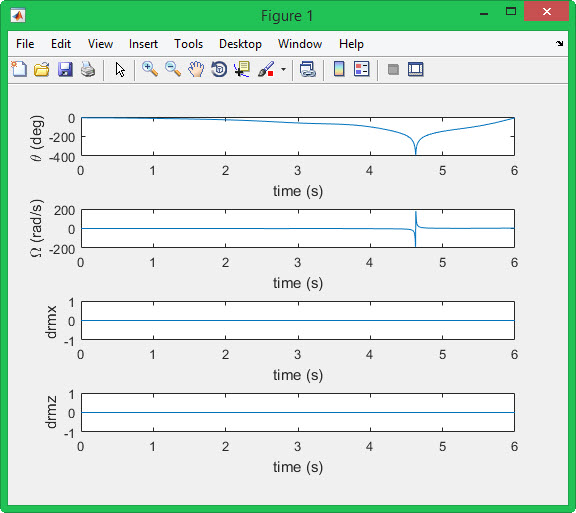576x513 pixels.
Task: Click the New Figure toolbar icon
Action: (19, 69)
